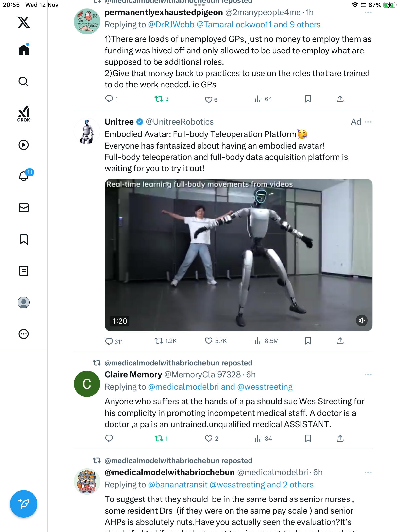Open Messages envelope in sidebar
Screen dimensions: 399x532
(x=24, y=208)
